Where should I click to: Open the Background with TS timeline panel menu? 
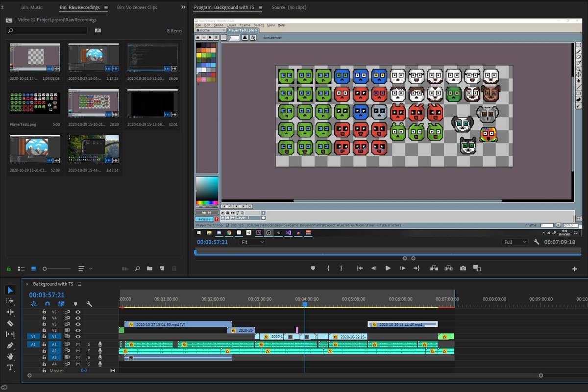pyautogui.click(x=79, y=284)
